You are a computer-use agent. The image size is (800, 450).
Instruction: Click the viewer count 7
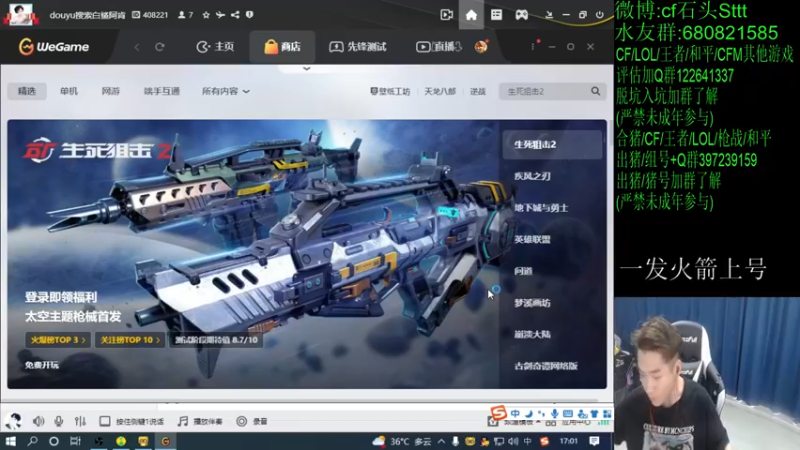tap(186, 15)
